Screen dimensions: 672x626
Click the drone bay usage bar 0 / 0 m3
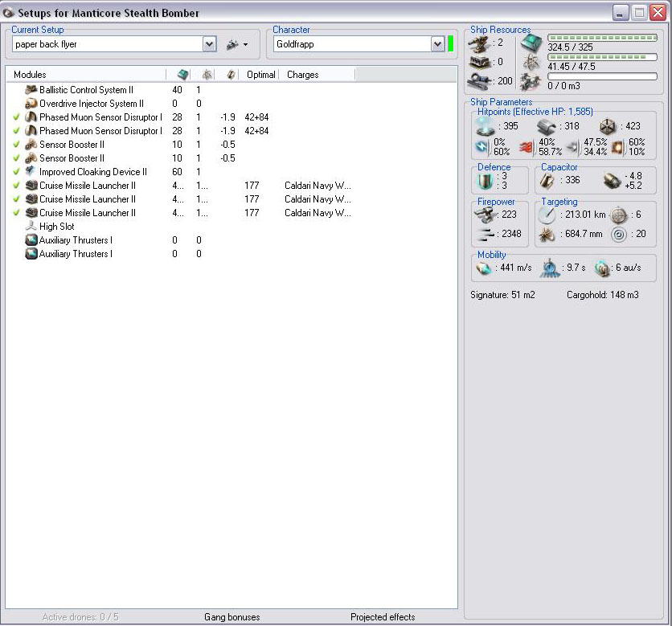(602, 76)
